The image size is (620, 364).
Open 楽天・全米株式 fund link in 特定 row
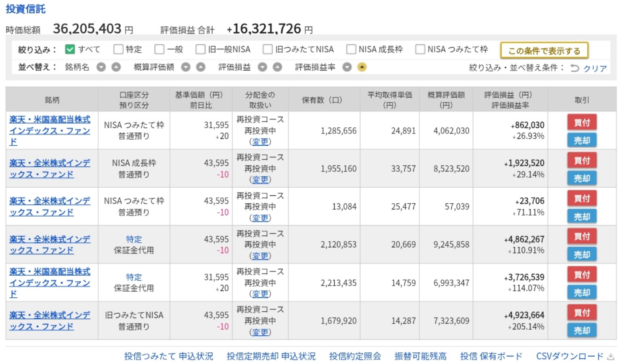pyautogui.click(x=50, y=245)
